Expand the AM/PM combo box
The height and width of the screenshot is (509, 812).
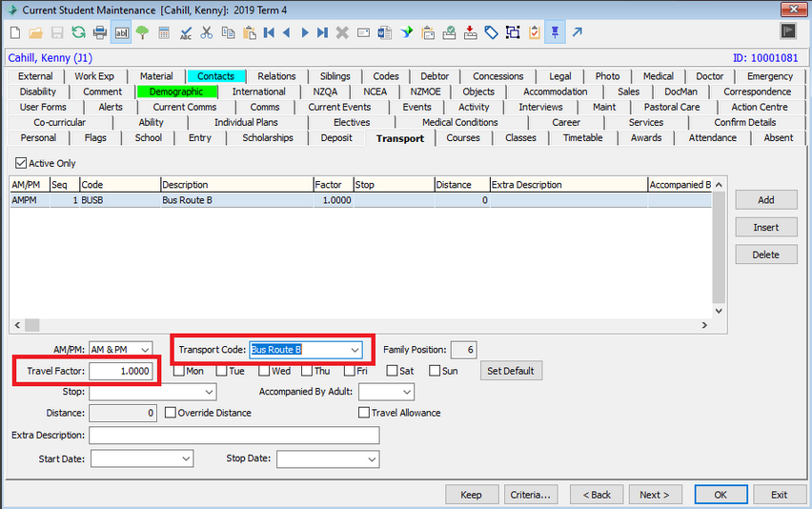(x=144, y=350)
